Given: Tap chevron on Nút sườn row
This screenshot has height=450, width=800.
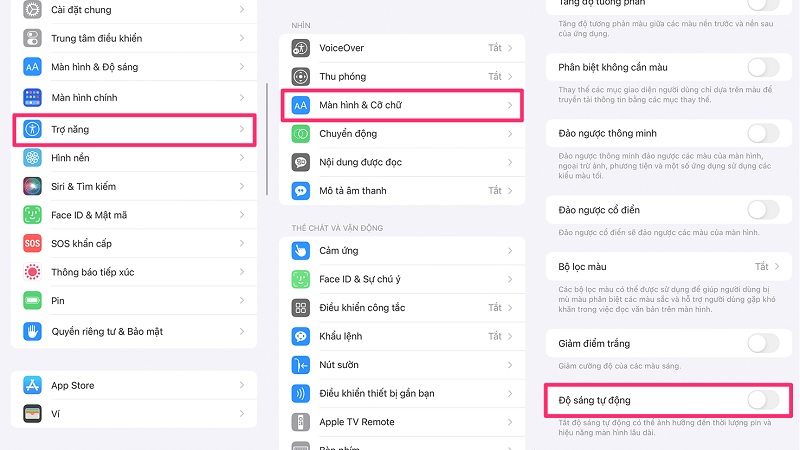Looking at the screenshot, I should 510,365.
